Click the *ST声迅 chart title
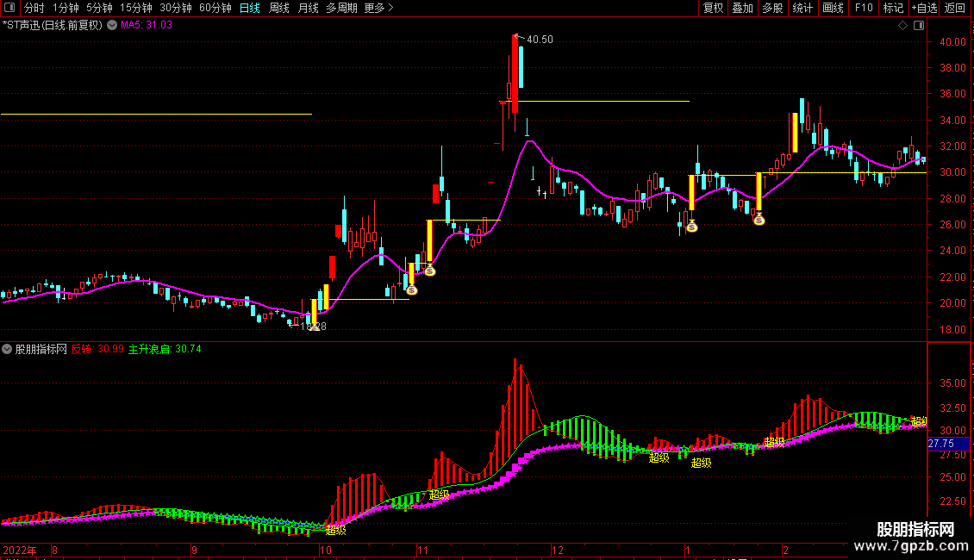Viewport: 974px width, 560px height. pyautogui.click(x=53, y=26)
